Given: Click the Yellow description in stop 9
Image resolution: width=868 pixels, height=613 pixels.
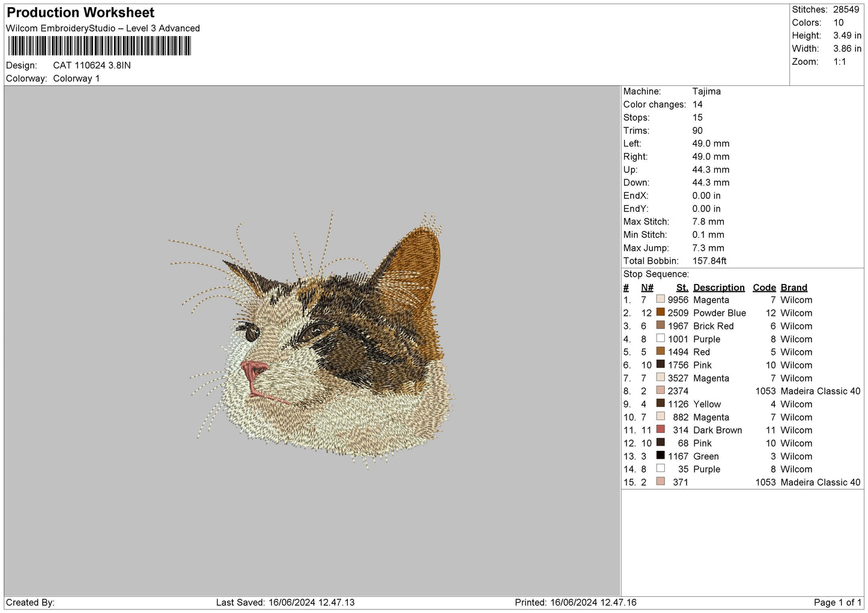Looking at the screenshot, I should coord(707,404).
